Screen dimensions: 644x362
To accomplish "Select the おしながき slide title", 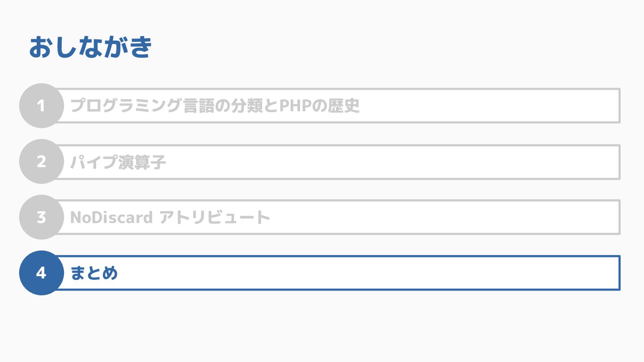I will click(x=91, y=47).
